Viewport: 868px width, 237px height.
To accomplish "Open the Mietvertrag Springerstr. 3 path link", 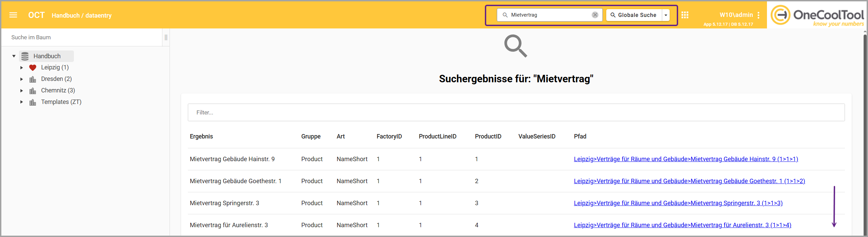I will (678, 203).
